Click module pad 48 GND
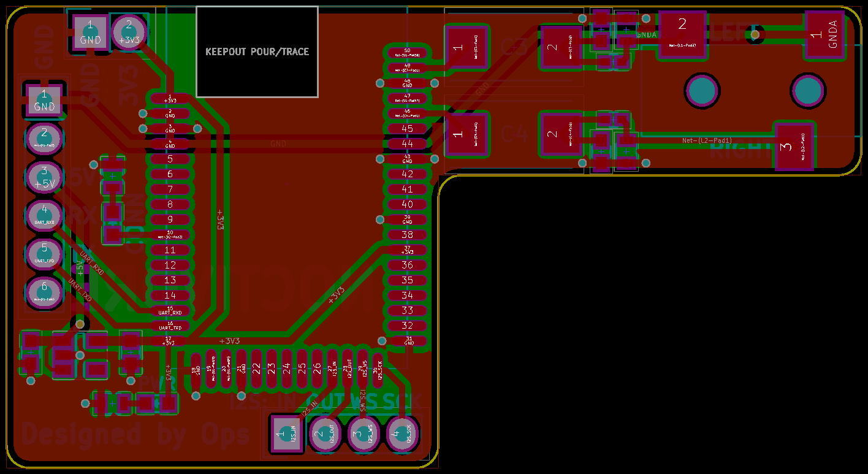This screenshot has width=868, height=474. click(x=407, y=83)
